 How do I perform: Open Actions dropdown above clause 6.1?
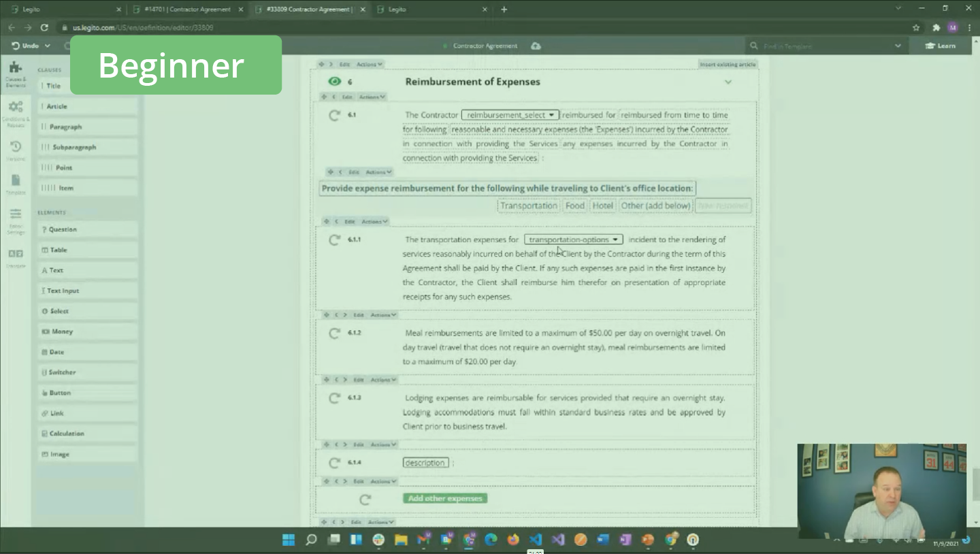(372, 97)
